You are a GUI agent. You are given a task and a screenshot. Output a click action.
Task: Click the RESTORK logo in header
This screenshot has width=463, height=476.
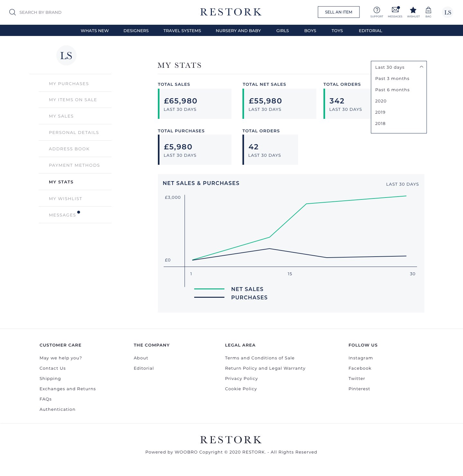tap(231, 12)
